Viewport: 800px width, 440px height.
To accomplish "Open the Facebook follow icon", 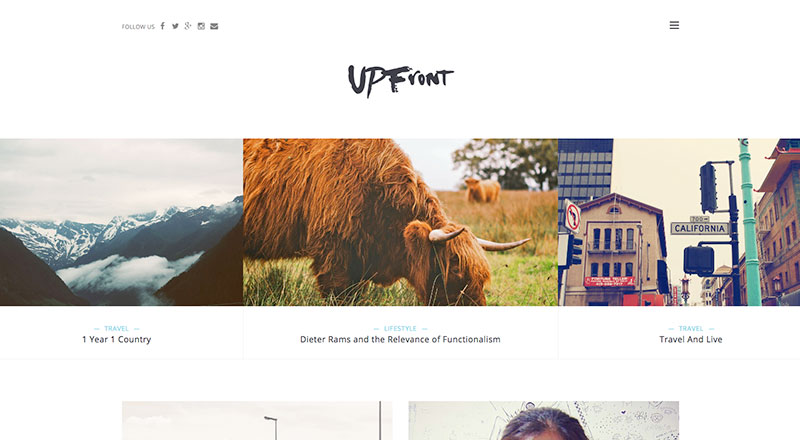I will [x=162, y=26].
